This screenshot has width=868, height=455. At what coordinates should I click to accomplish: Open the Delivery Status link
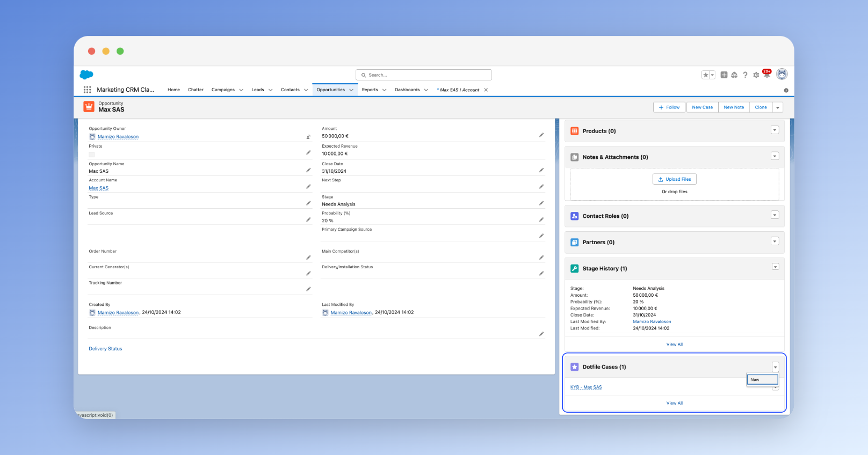105,349
